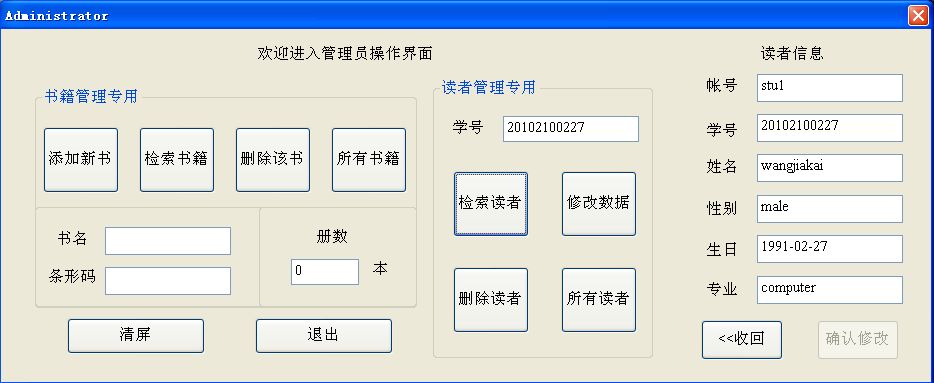Click the 生日 field containing 1991-02-27
934x383 pixels.
[x=830, y=248]
